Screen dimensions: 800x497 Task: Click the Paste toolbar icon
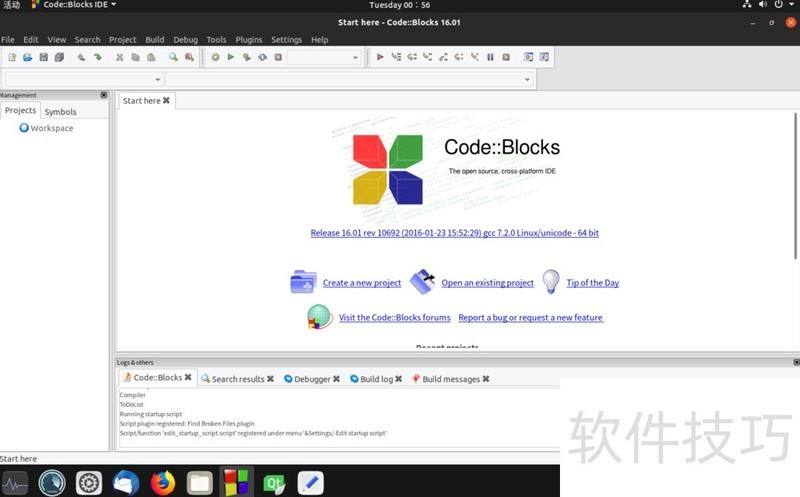151,57
